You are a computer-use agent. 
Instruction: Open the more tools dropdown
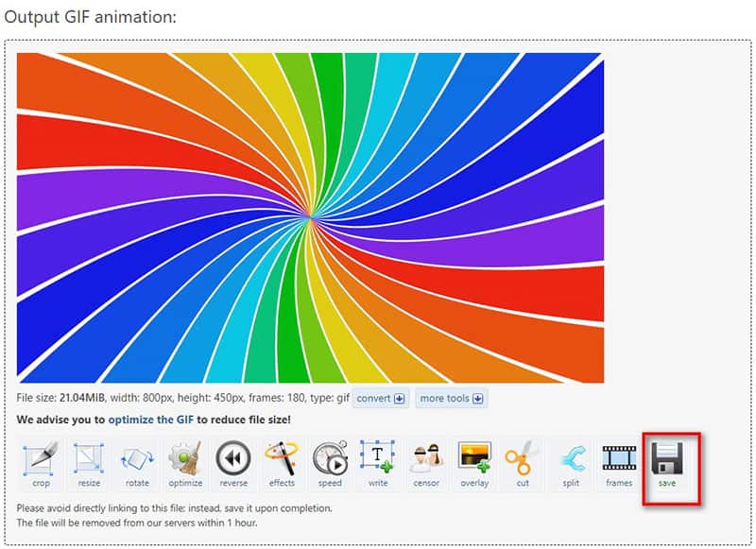click(452, 398)
